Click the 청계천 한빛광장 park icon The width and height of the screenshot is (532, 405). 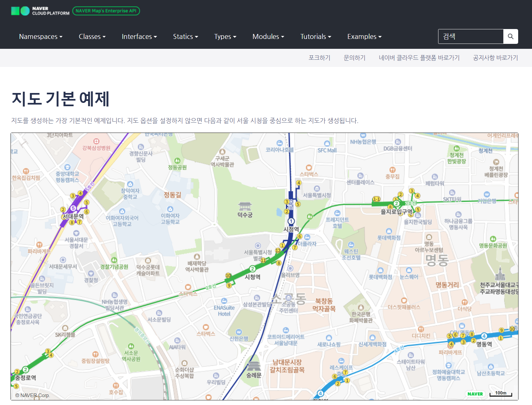pyautogui.click(x=457, y=148)
